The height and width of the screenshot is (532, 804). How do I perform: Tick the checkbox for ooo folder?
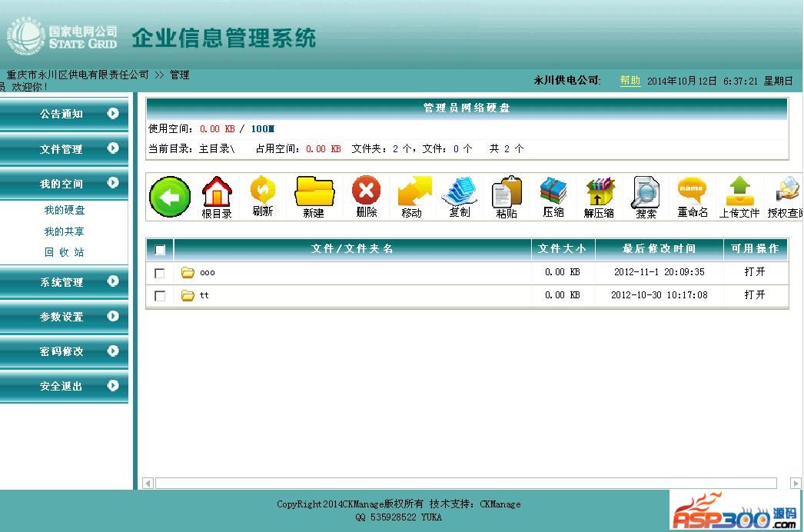pyautogui.click(x=159, y=273)
